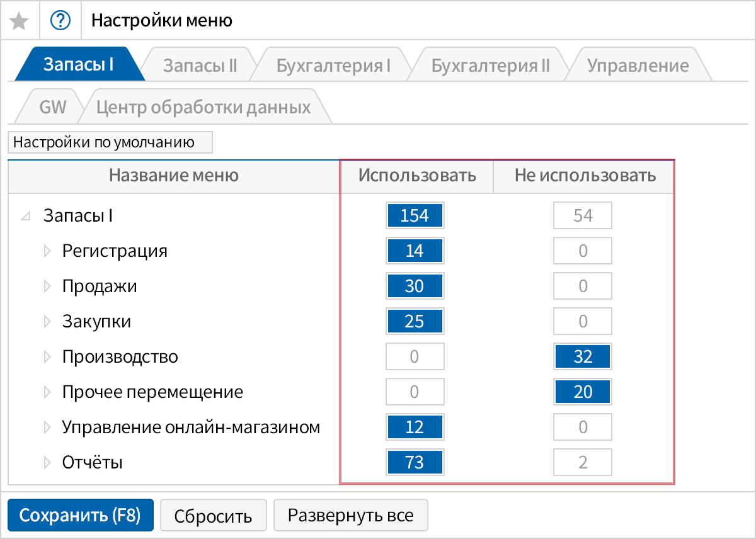The image size is (756, 539).
Task: Mark Продажи as Не использовать
Action: (x=582, y=286)
